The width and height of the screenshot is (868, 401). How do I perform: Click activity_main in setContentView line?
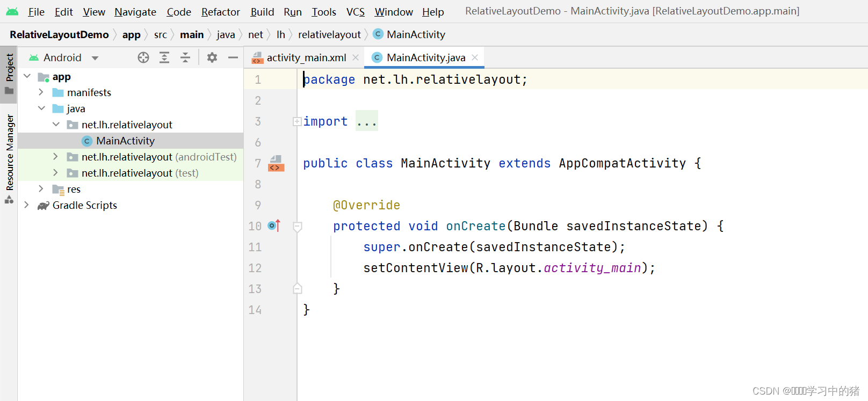(592, 268)
